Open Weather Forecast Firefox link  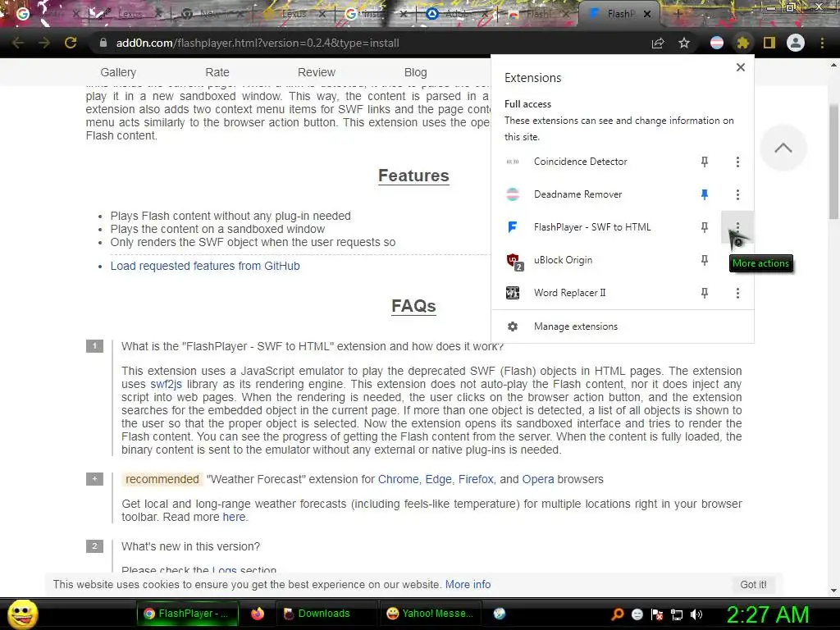pyautogui.click(x=476, y=479)
